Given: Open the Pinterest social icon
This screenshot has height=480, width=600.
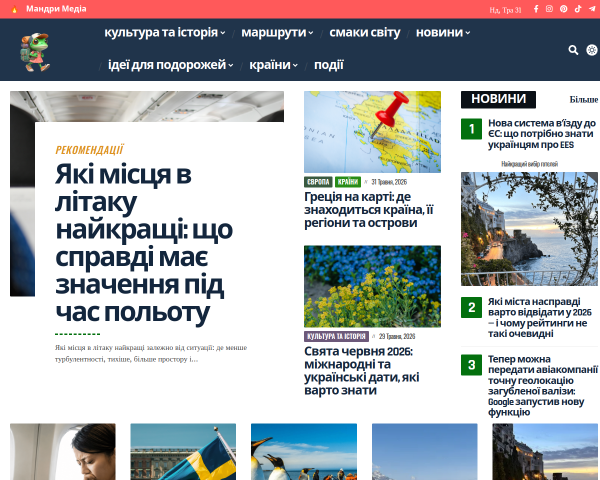Looking at the screenshot, I should click(564, 9).
